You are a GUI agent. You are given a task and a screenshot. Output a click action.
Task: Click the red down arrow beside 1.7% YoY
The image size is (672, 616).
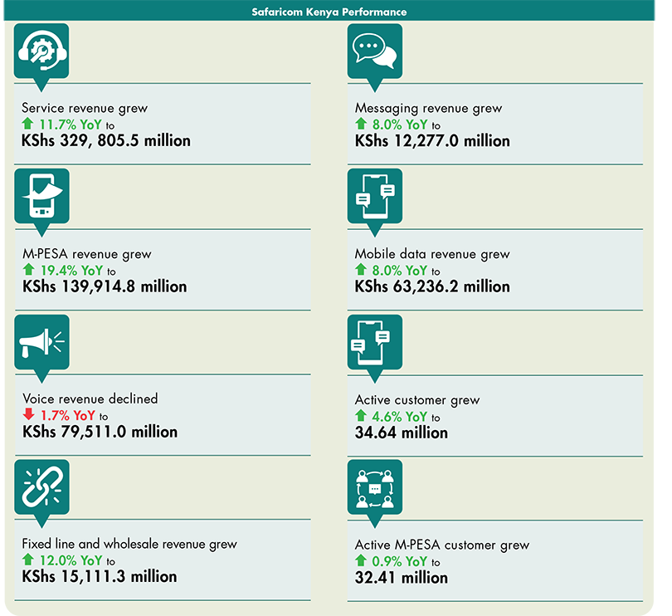point(29,414)
